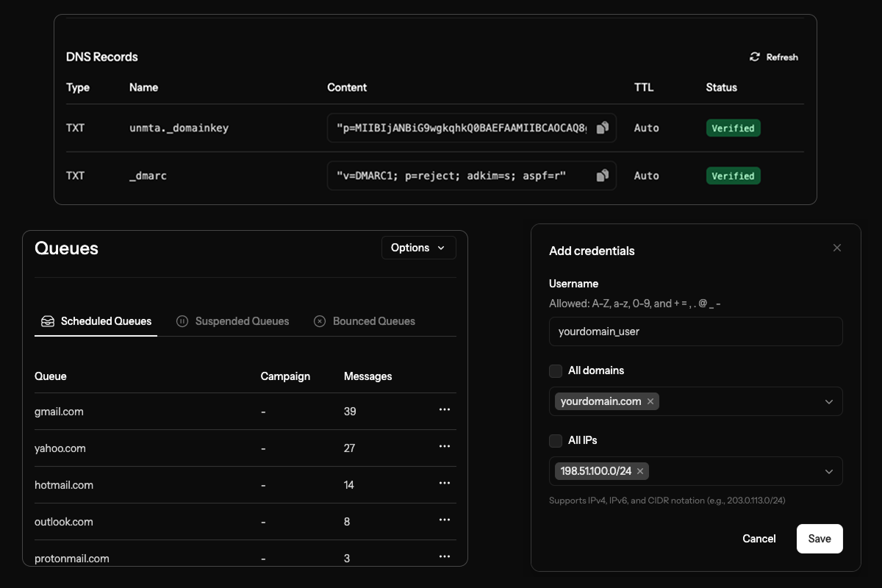Switch to the Bounced Queues tab
Image resolution: width=882 pixels, height=588 pixels.
365,321
